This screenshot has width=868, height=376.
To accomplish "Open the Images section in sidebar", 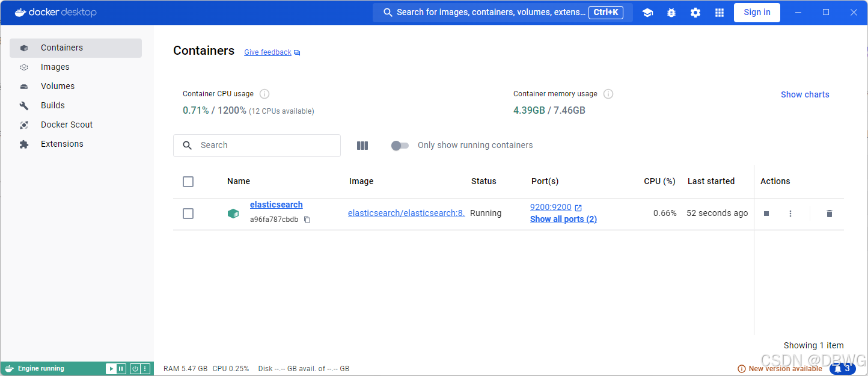I will pos(76,67).
